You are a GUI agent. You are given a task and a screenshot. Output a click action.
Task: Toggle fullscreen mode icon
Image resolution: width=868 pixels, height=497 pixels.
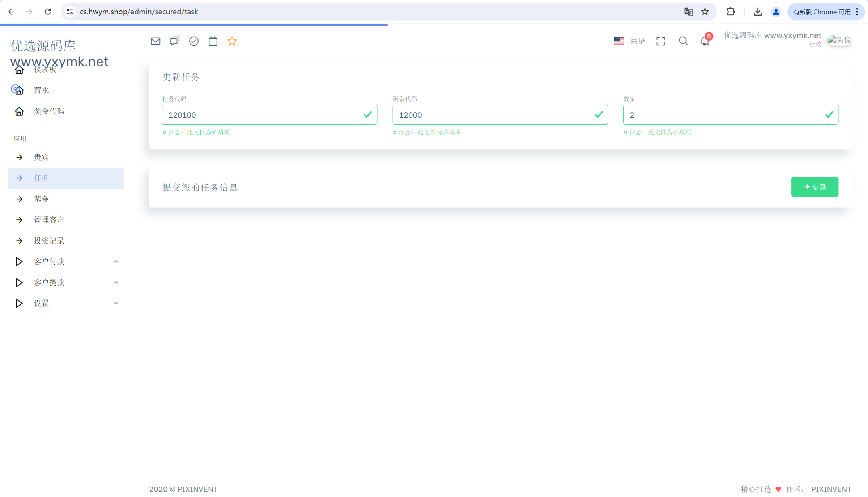(661, 41)
